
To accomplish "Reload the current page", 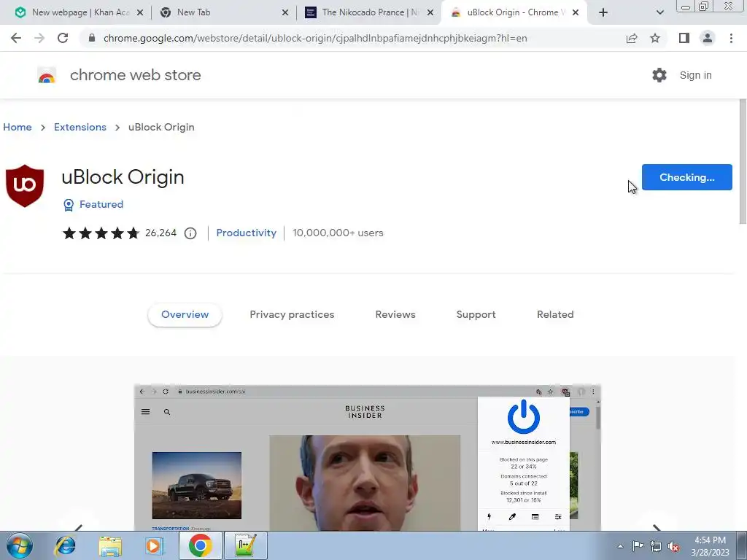I will 63,38.
